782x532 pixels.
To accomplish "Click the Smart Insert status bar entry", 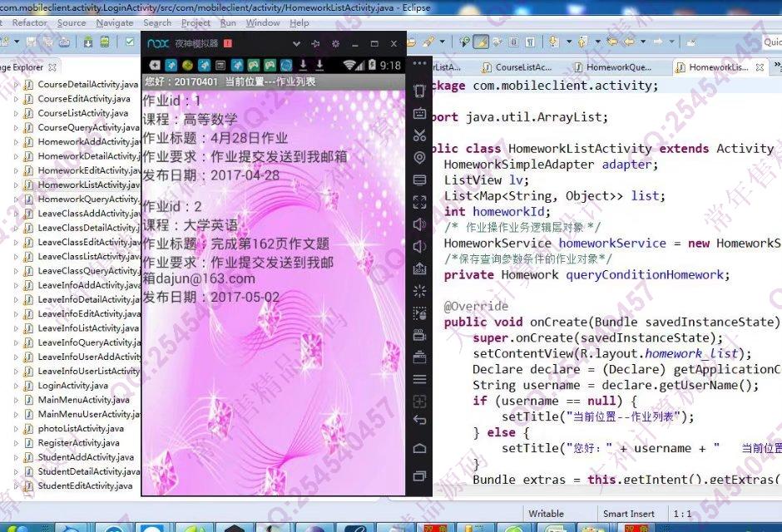I will click(x=628, y=514).
